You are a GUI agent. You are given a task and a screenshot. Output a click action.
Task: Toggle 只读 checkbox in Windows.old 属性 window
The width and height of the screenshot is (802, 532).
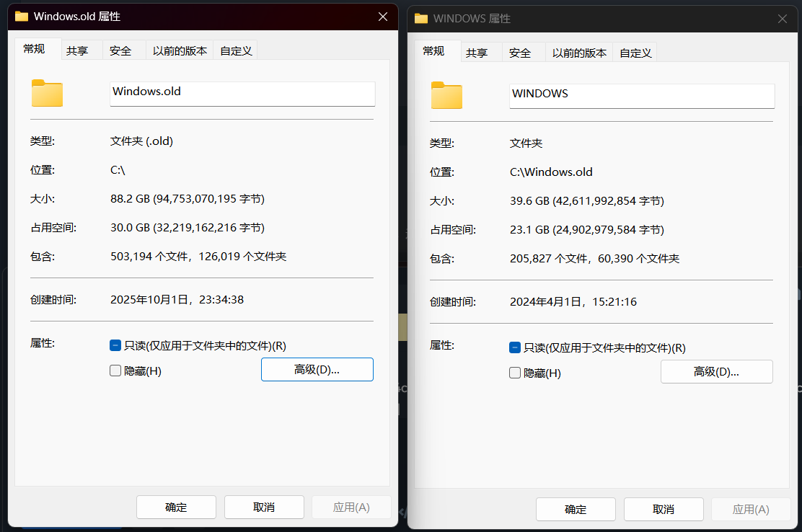pos(115,345)
